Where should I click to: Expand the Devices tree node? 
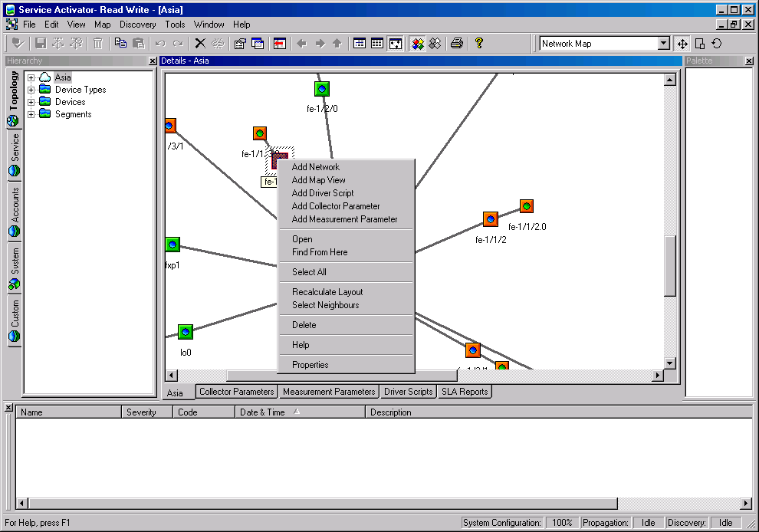(31, 102)
